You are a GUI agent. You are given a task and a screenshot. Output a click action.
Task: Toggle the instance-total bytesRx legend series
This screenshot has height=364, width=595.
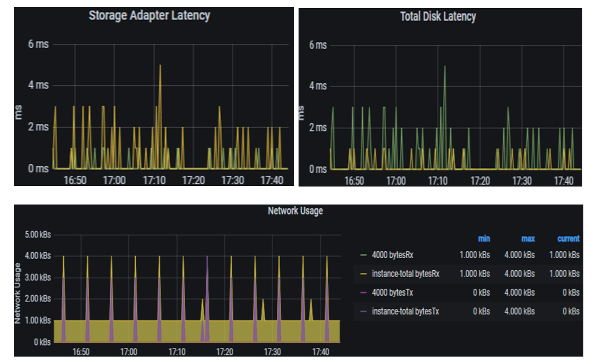click(x=405, y=274)
